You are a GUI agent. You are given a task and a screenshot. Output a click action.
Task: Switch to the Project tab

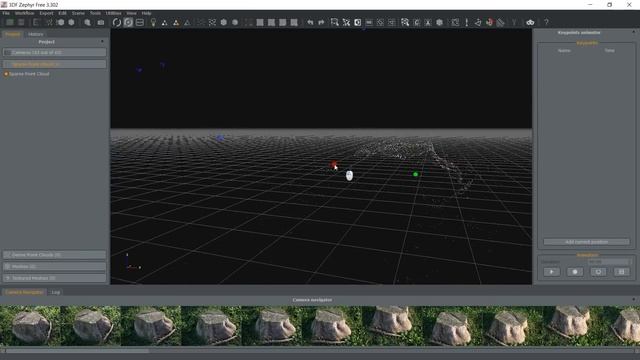[x=12, y=34]
